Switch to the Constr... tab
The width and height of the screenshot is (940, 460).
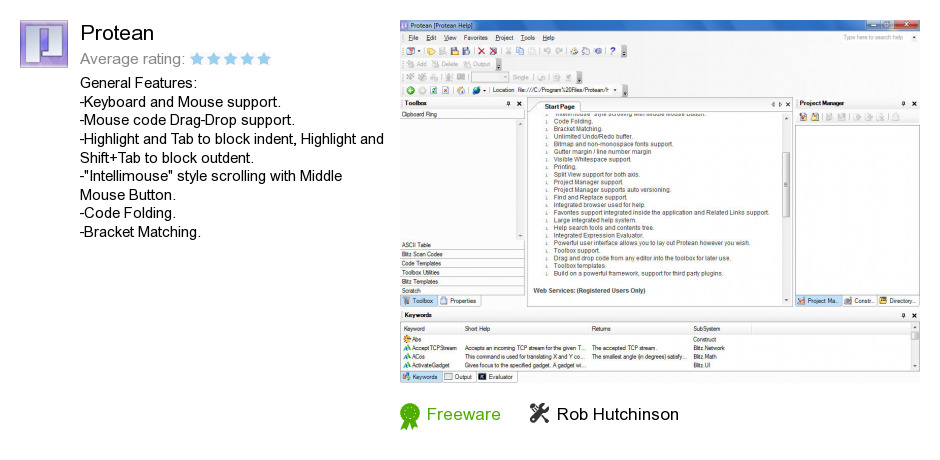(860, 300)
